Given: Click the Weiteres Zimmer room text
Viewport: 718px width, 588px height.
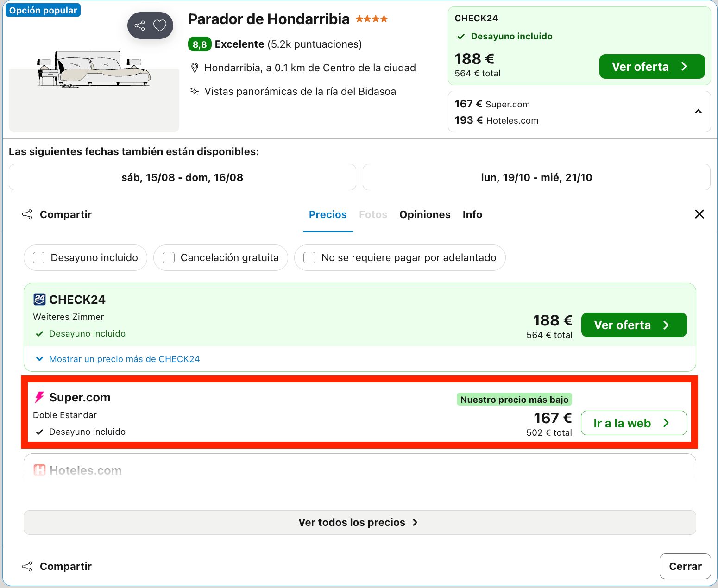Looking at the screenshot, I should 69,317.
